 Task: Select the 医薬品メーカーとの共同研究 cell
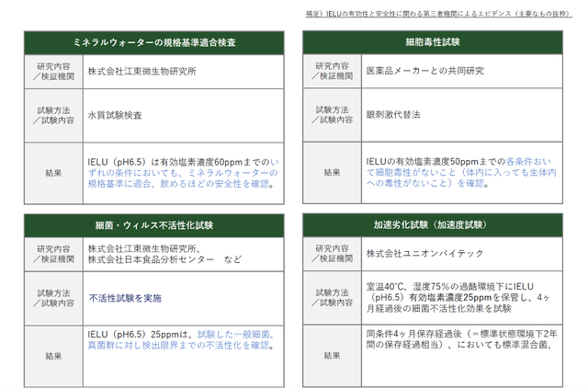(424, 72)
